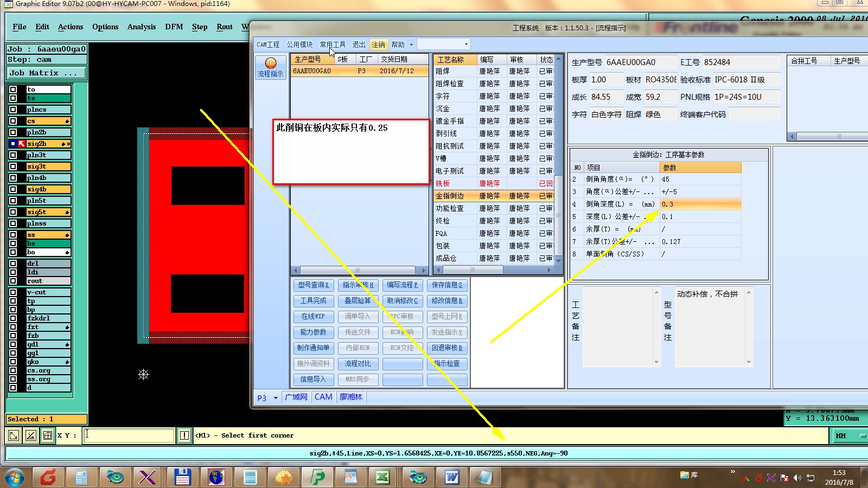Click the green P taskbar icon
This screenshot has width=868, height=488.
pyautogui.click(x=317, y=477)
